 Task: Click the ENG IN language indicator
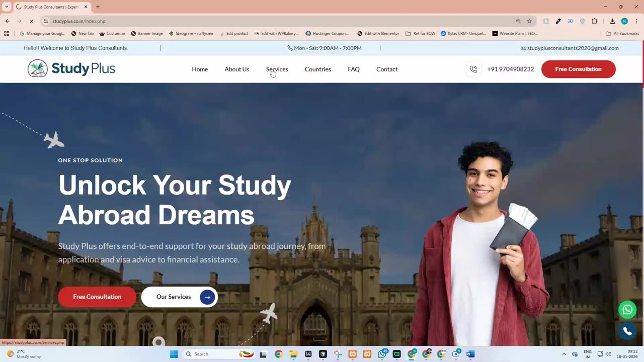(x=588, y=354)
